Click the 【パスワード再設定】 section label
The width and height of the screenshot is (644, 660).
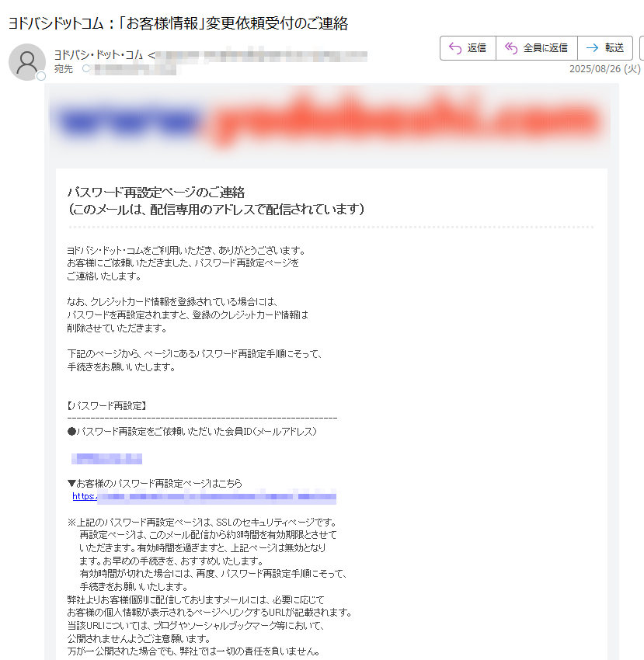click(106, 406)
